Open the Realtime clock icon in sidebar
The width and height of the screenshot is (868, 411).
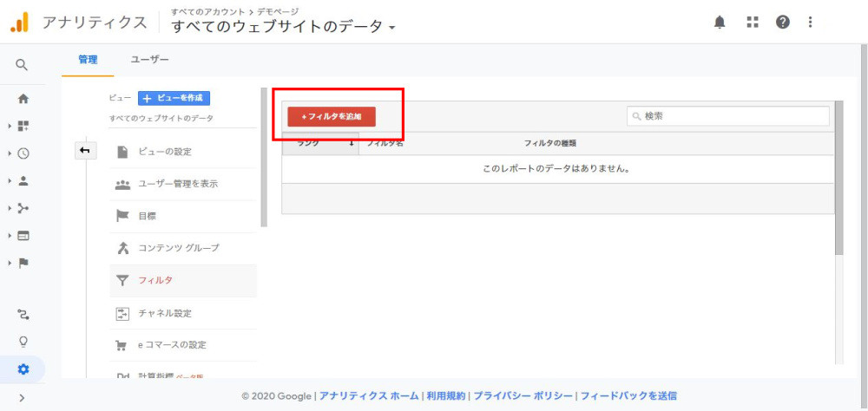click(23, 153)
